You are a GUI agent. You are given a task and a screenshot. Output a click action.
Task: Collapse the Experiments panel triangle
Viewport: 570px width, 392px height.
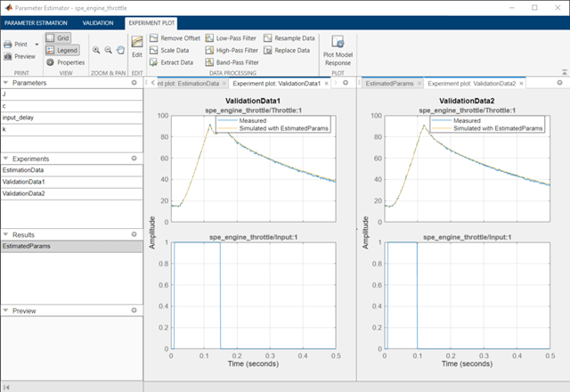(5, 159)
